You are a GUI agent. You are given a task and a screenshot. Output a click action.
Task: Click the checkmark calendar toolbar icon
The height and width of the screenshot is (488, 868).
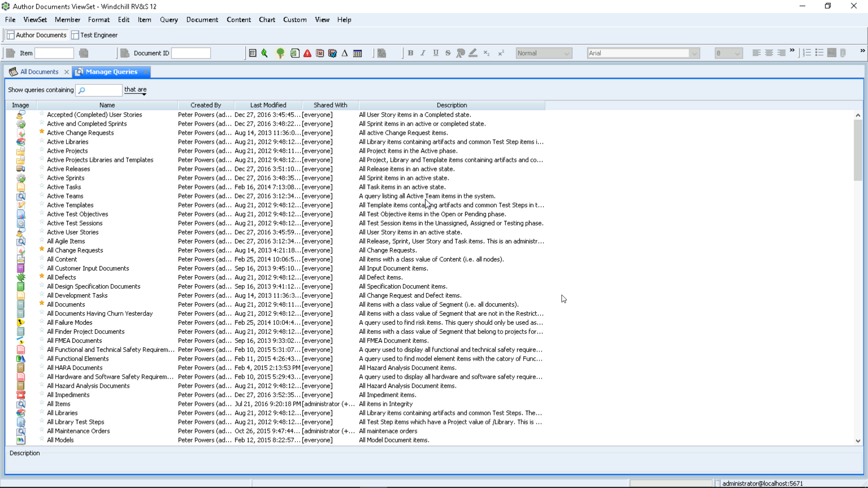(333, 53)
